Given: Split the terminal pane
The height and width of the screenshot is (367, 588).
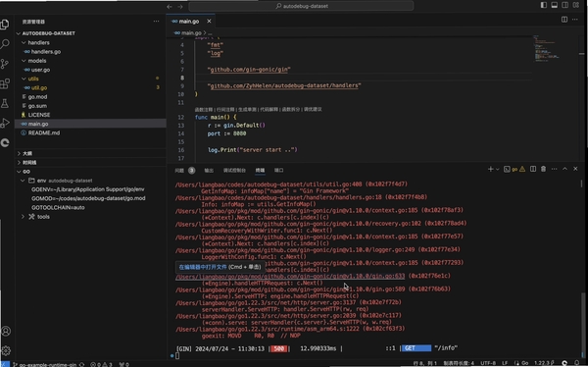Looking at the screenshot, I should point(533,169).
